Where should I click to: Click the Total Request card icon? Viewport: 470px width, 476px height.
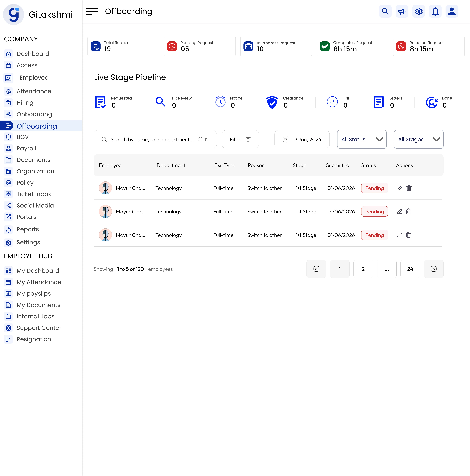[96, 46]
